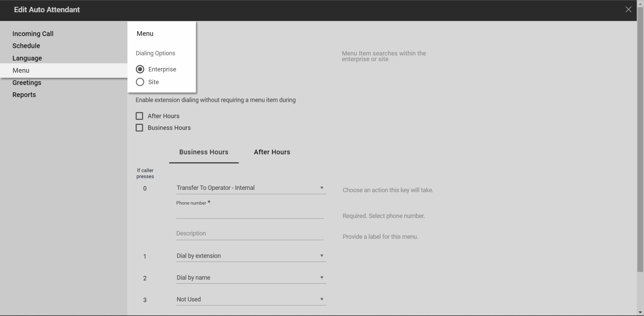Screen dimensions: 644x316
Task: Click the Description input field
Action: pyautogui.click(x=250, y=234)
